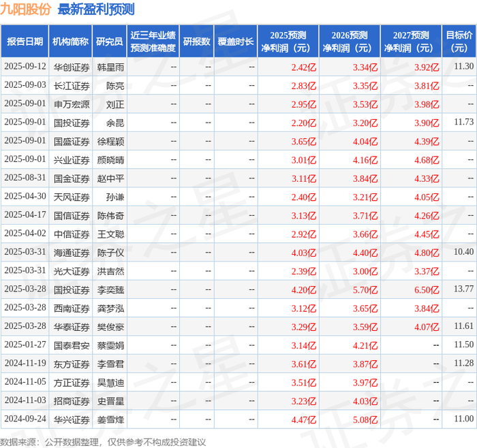Viewport: 477px width, 448px height.
Task: Select 国金证券 institution cell
Action: [72, 178]
